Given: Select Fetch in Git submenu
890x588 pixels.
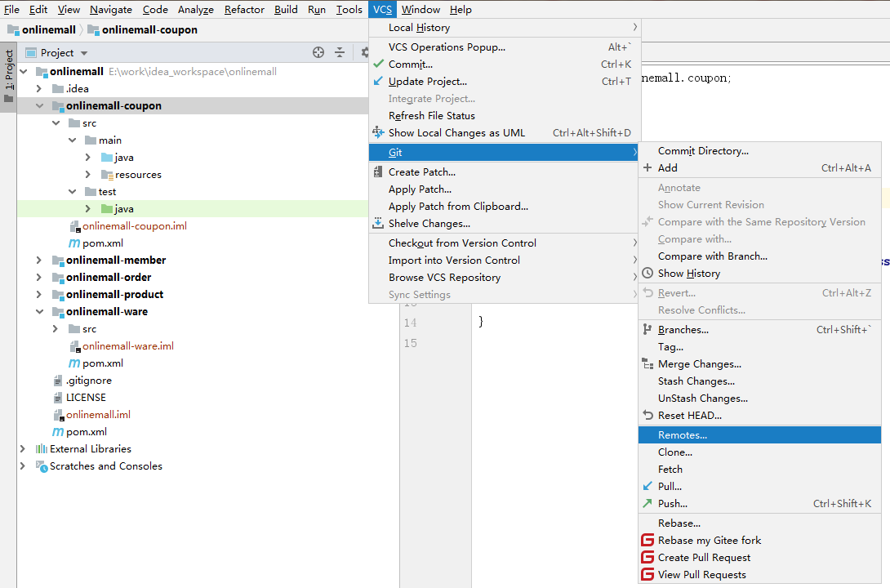Looking at the screenshot, I should (x=759, y=470).
